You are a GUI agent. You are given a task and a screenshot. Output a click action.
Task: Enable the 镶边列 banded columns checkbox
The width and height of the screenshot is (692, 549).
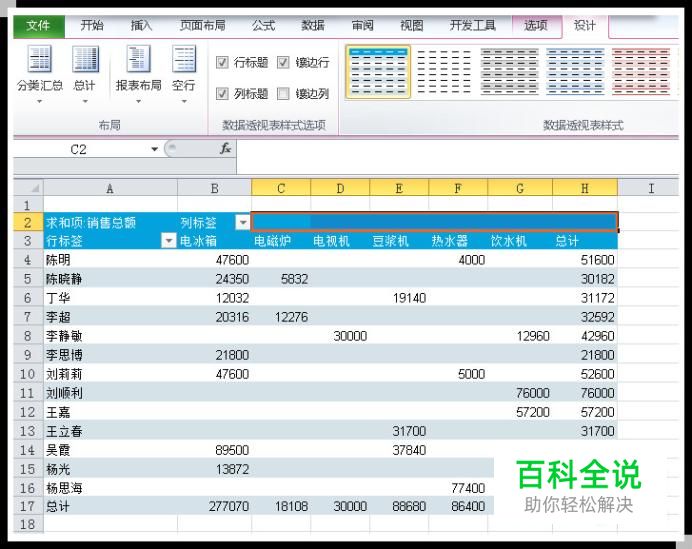tap(283, 94)
